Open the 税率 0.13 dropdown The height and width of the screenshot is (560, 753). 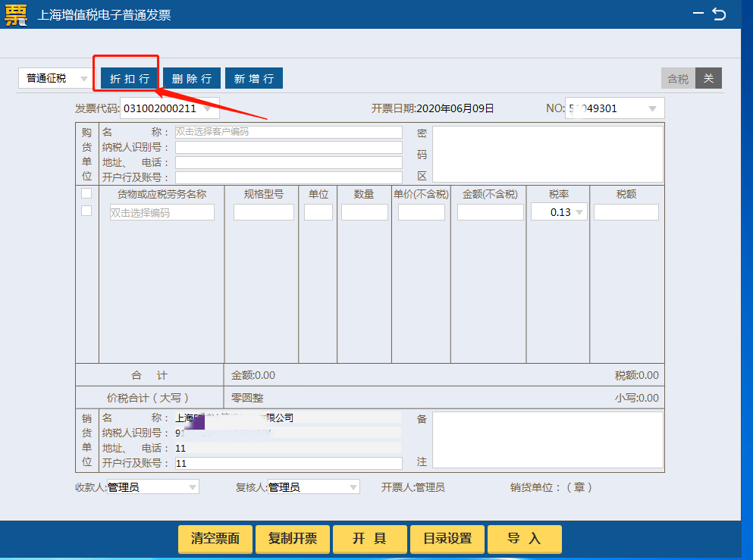tap(559, 212)
